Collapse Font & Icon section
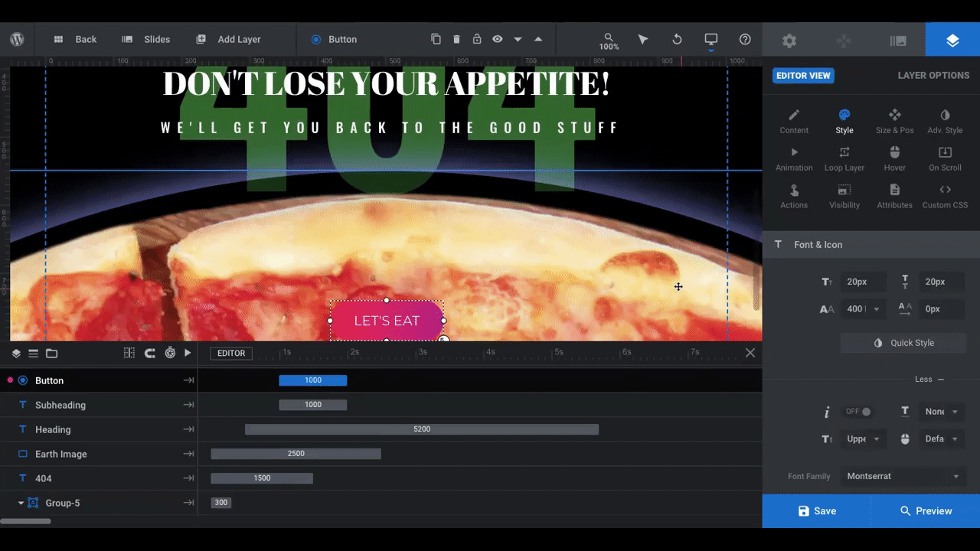This screenshot has height=551, width=980. [x=871, y=245]
